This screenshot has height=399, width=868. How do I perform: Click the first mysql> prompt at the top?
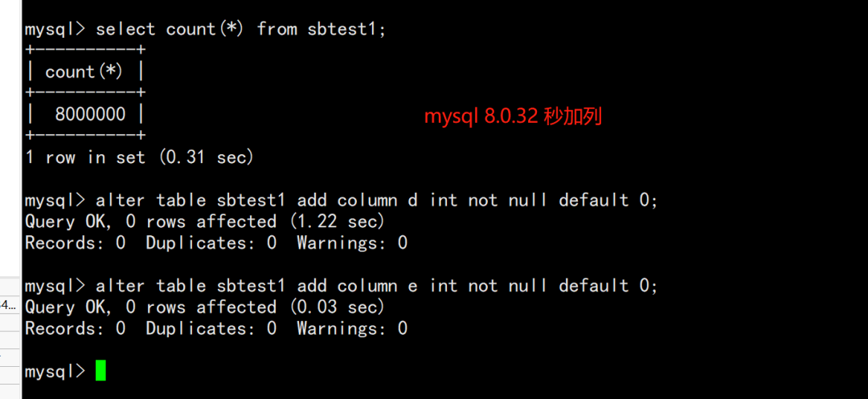point(55,30)
